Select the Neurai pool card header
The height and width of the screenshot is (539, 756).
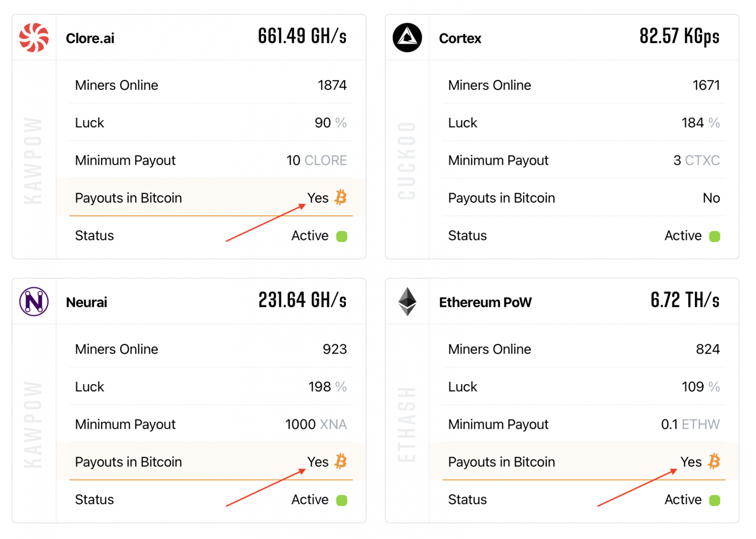(212, 301)
